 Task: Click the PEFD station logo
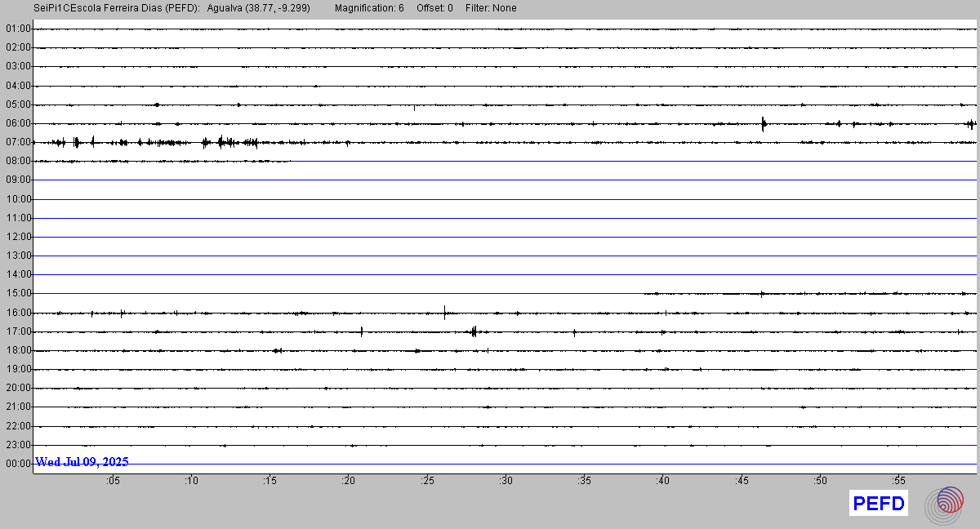(879, 504)
